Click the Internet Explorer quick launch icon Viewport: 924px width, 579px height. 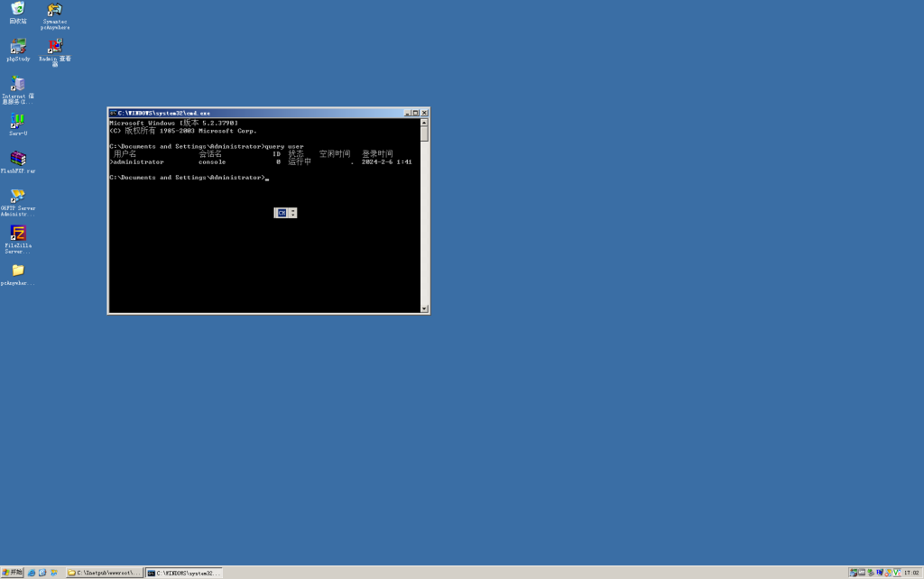tap(32, 573)
